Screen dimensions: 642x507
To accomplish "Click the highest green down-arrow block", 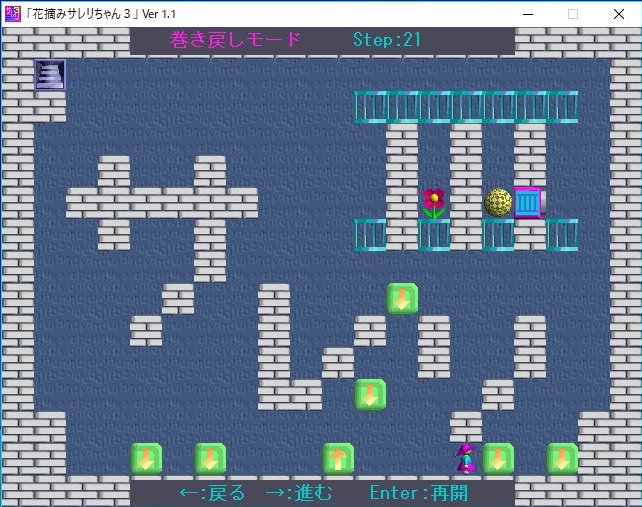I will pyautogui.click(x=402, y=299).
